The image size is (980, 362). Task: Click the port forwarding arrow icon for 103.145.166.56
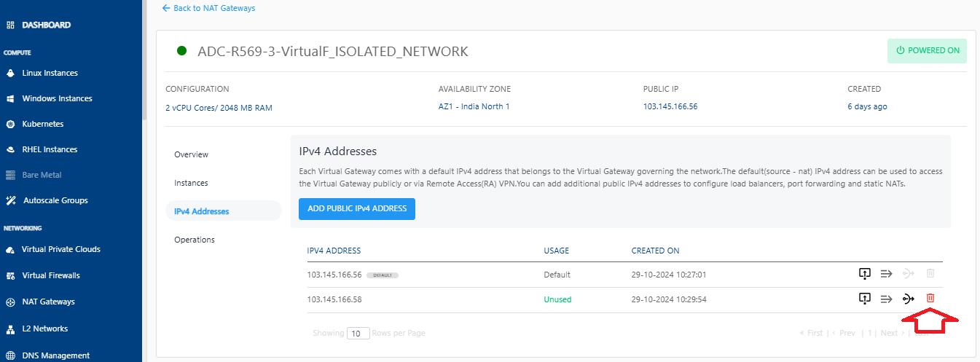(886, 274)
